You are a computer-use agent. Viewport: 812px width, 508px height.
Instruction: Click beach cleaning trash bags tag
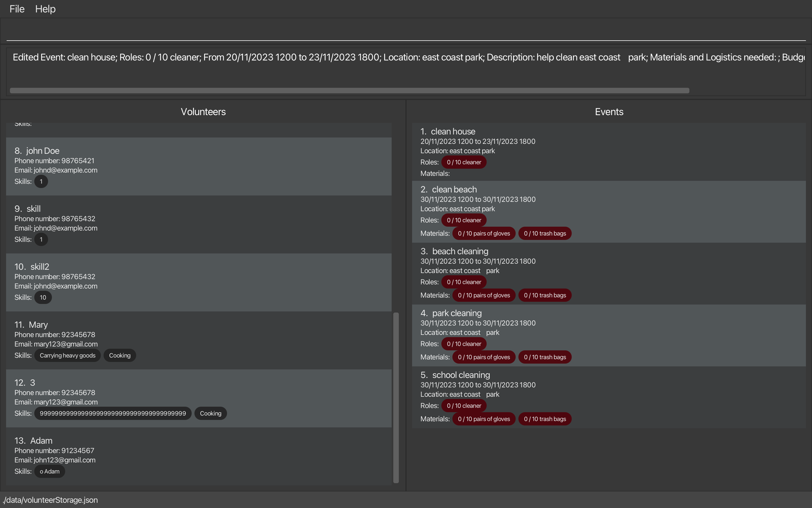pos(544,295)
